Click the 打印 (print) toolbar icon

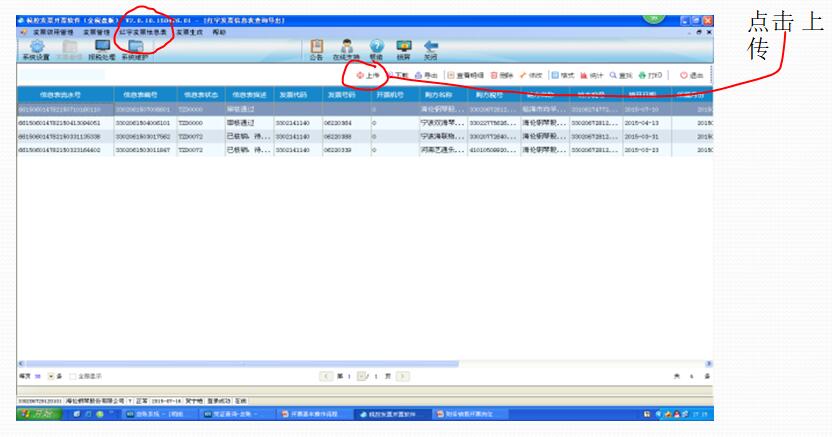pyautogui.click(x=651, y=75)
